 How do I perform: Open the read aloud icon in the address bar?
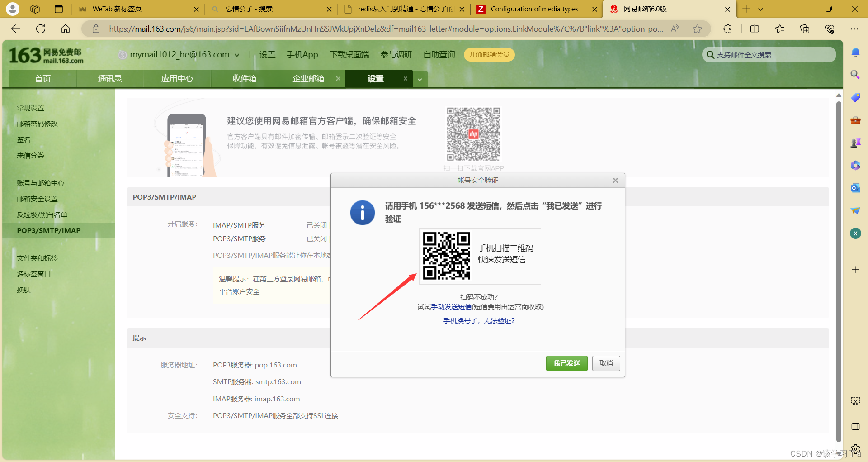[x=675, y=29]
